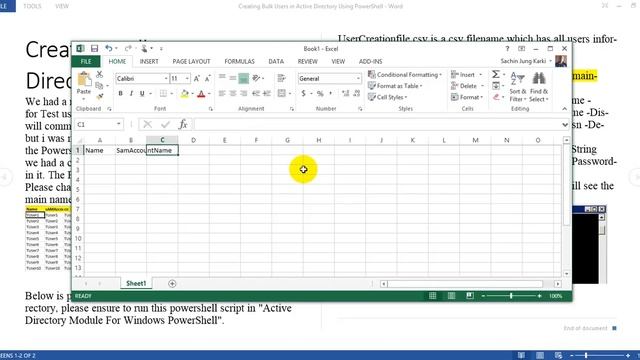Click the Clear eraser icon
Screen dimensions: 640x360
(496, 97)
